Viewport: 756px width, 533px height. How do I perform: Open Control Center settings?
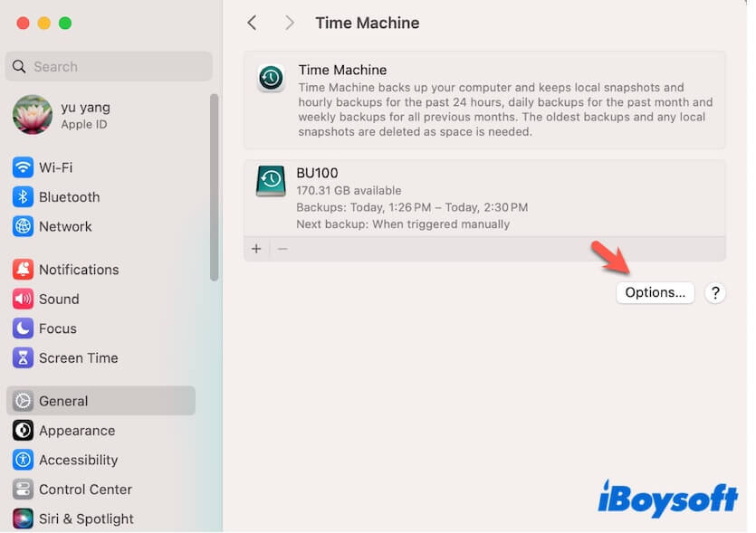pos(85,490)
